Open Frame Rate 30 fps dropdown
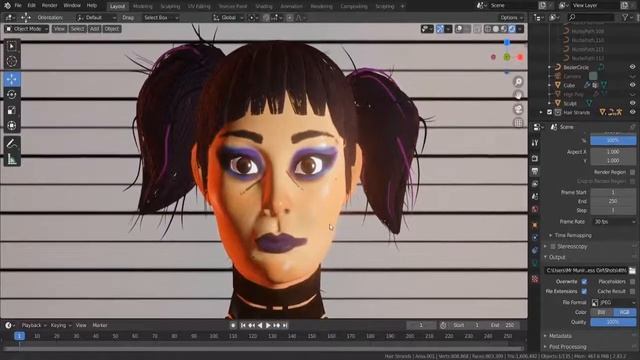Viewport: 640px width, 360px height. click(x=613, y=222)
